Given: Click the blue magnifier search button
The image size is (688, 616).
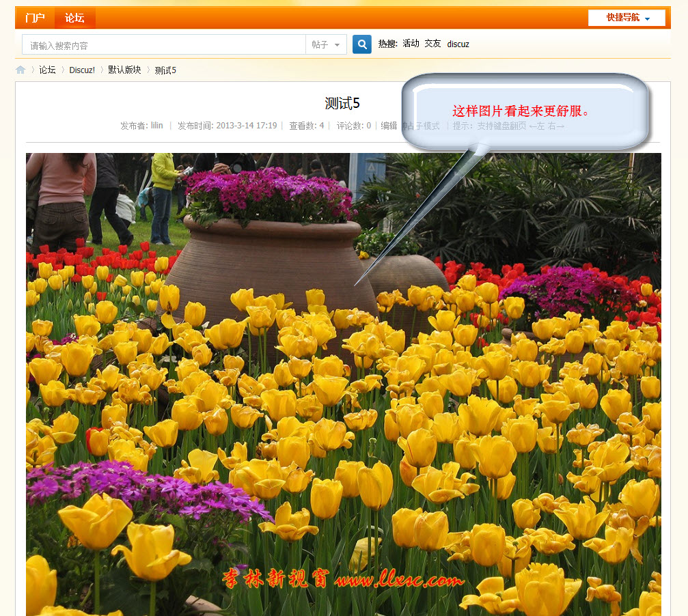Looking at the screenshot, I should [x=362, y=44].
